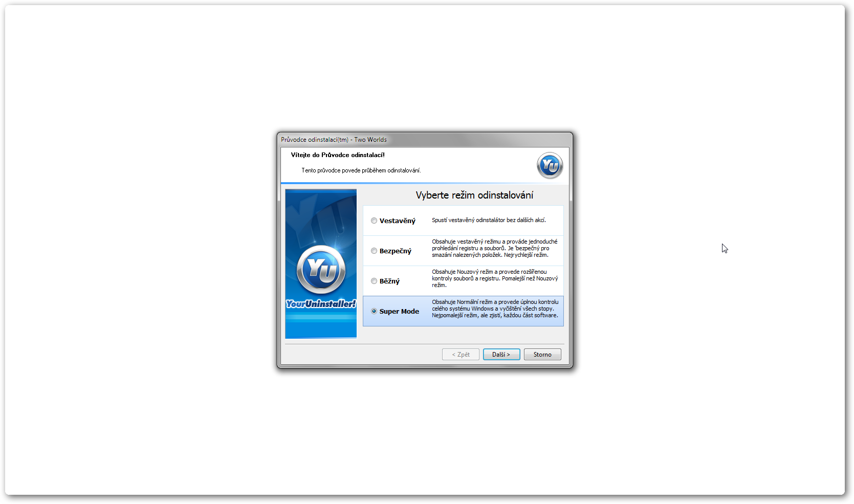Select the Vestavěný radio button
The height and width of the screenshot is (504, 854).
click(374, 221)
